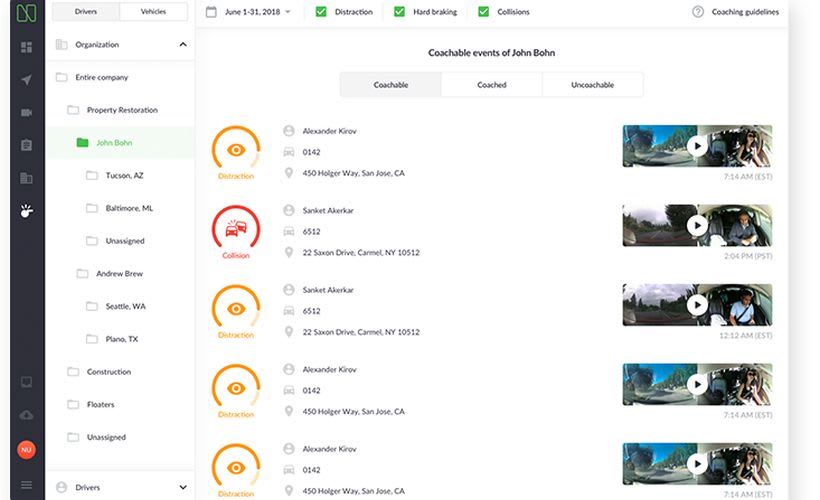Click the Coachable events of John Bohn heading
Image resolution: width=820 pixels, height=500 pixels.
[x=492, y=52]
